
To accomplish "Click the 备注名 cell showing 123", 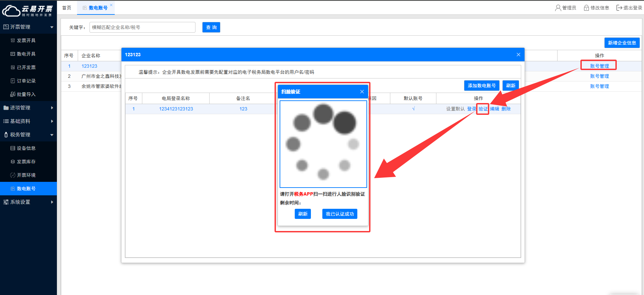I will click(x=243, y=109).
